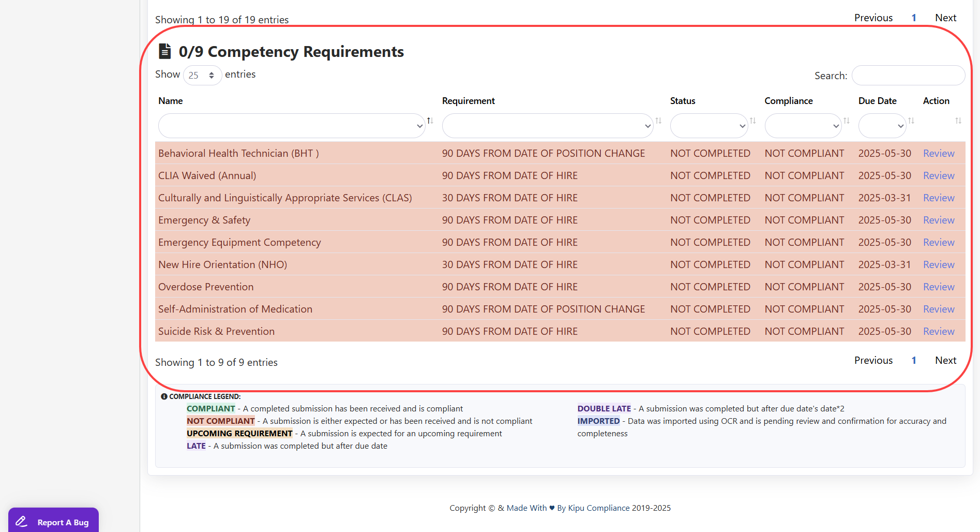
Task: Click the competency table Search field
Action: [908, 76]
